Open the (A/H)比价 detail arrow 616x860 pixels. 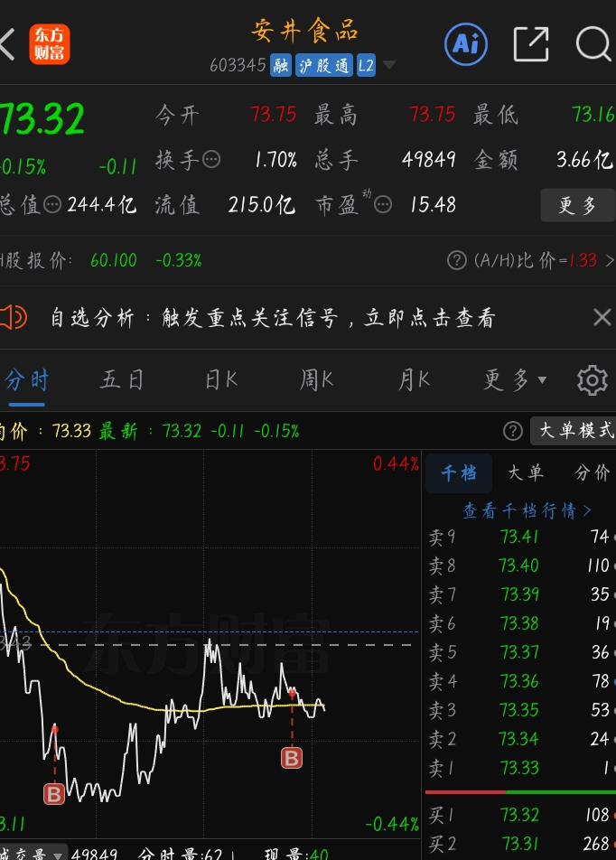610,260
